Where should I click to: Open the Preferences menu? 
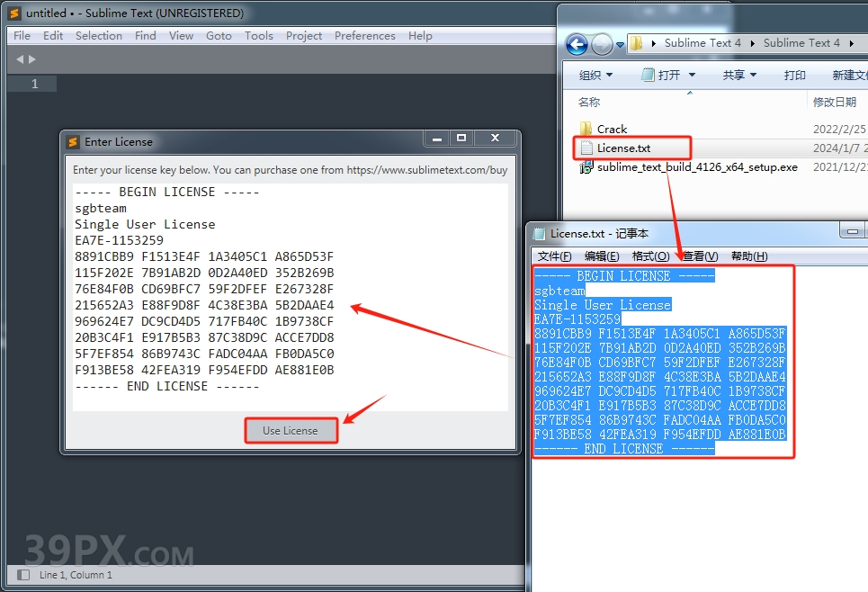click(365, 35)
